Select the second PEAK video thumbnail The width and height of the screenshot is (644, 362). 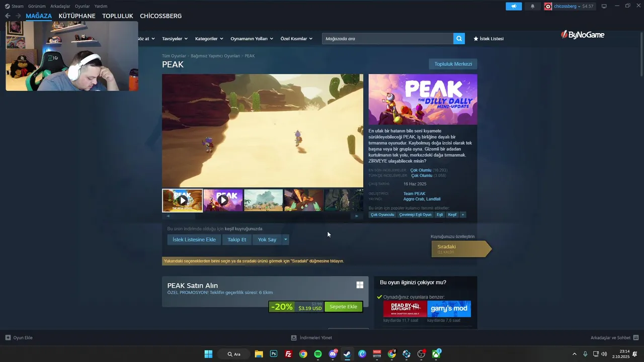coord(223,200)
